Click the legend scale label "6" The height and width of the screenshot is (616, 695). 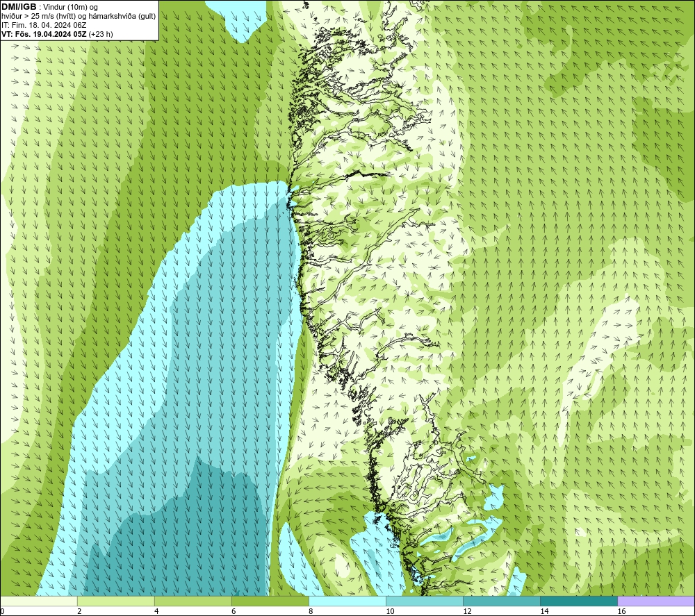click(234, 612)
